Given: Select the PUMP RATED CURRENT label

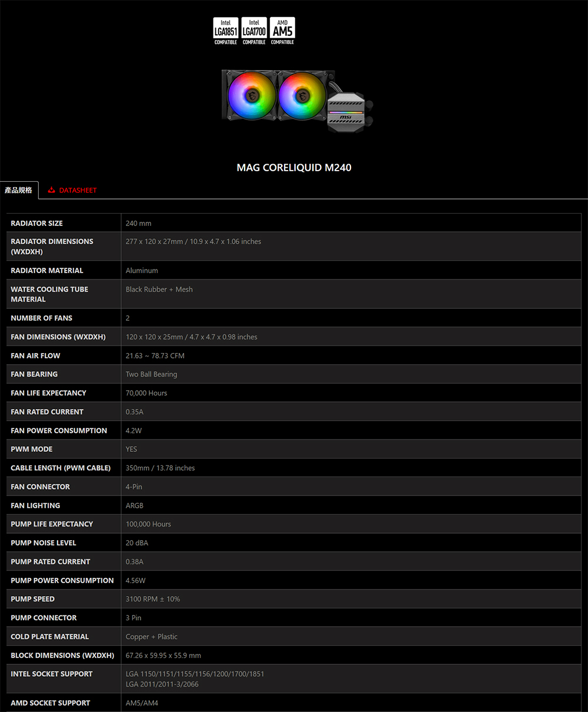Looking at the screenshot, I should click(51, 561).
